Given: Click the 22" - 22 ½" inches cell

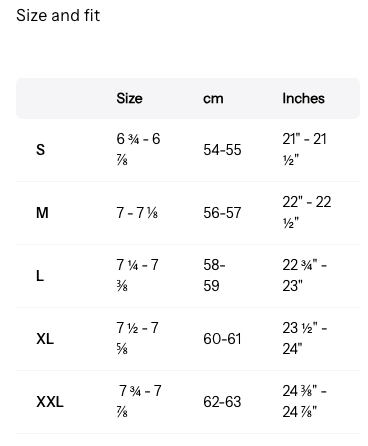Looking at the screenshot, I should pos(307,213).
